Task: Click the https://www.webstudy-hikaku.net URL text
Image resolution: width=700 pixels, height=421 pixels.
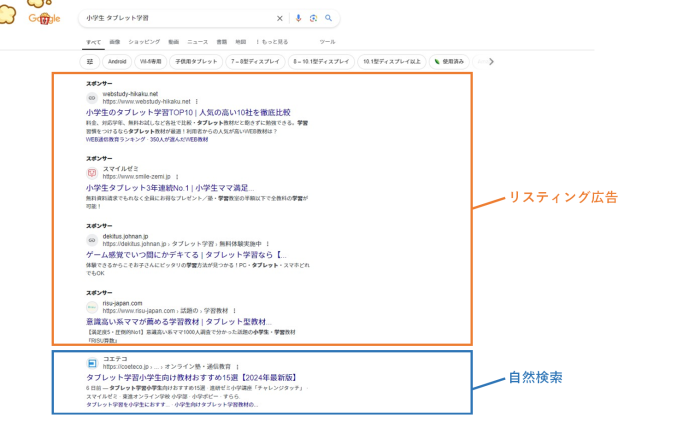Action: click(x=146, y=102)
